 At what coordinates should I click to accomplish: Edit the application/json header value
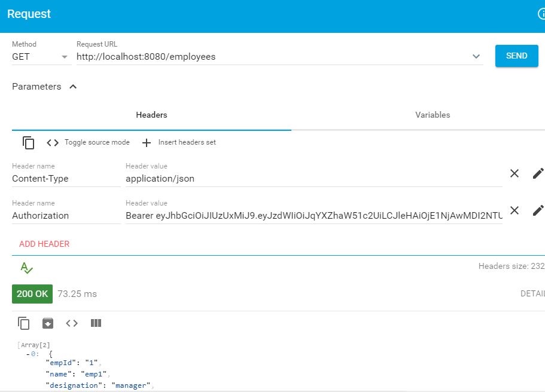[314, 179]
